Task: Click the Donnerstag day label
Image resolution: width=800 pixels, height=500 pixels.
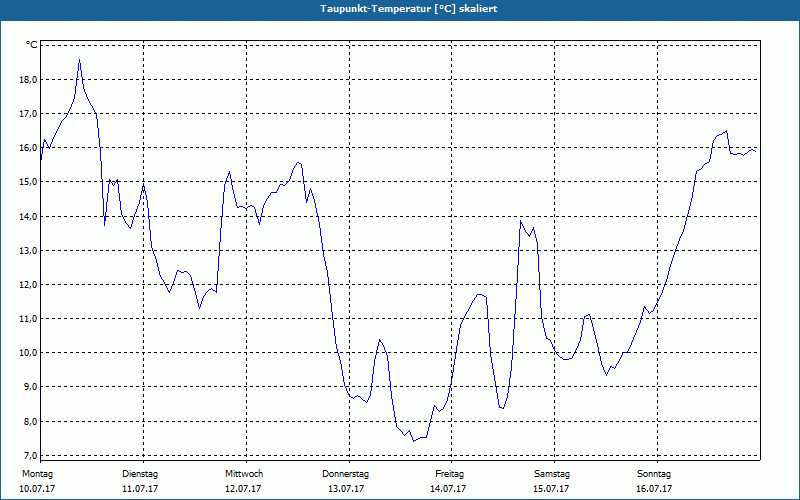Action: coord(345,474)
